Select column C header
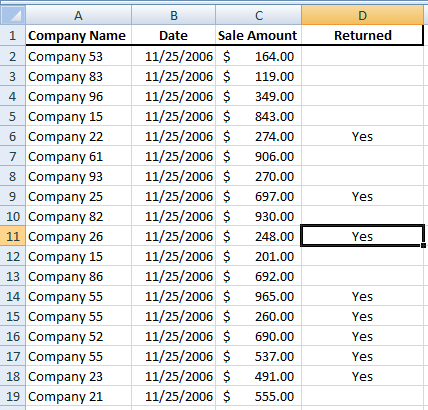 (259, 15)
